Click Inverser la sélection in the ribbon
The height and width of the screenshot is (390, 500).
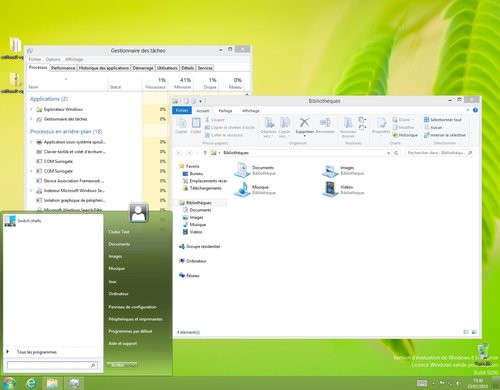[445, 135]
